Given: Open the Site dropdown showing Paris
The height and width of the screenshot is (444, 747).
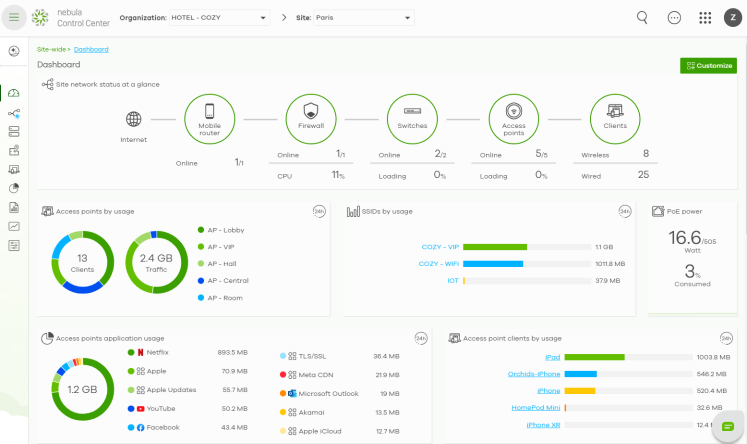Looking at the screenshot, I should coord(364,18).
